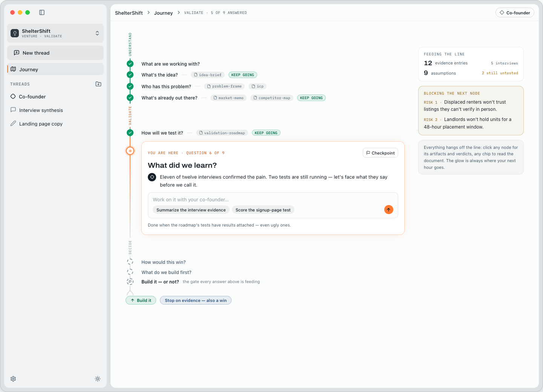The height and width of the screenshot is (392, 543).
Task: Start a New thread
Action: pyautogui.click(x=55, y=53)
